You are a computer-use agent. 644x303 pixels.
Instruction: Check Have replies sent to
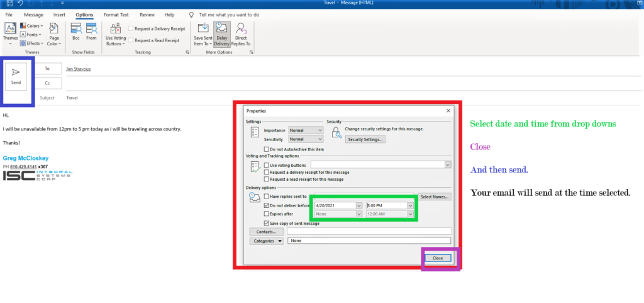267,197
